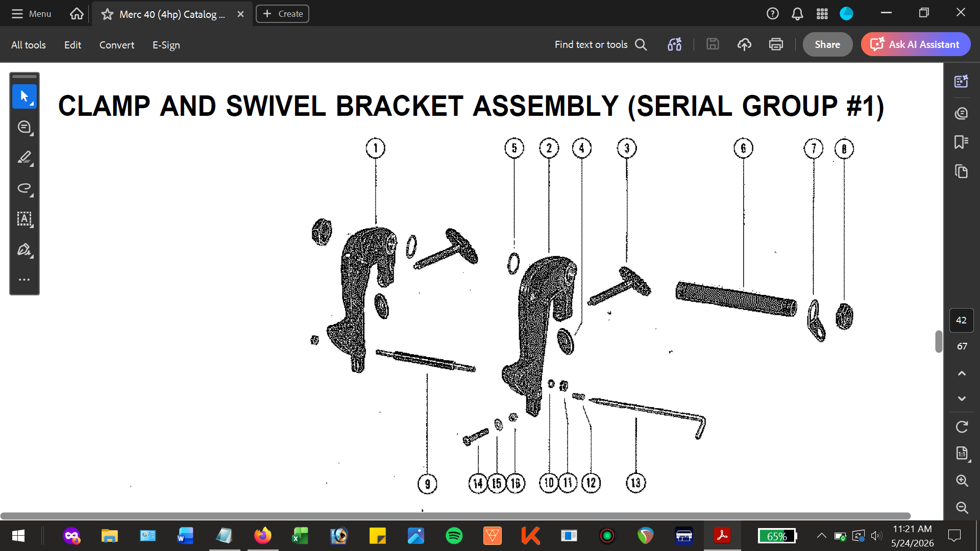Image resolution: width=980 pixels, height=551 pixels.
Task: Open the Add comment tool
Action: point(24,127)
